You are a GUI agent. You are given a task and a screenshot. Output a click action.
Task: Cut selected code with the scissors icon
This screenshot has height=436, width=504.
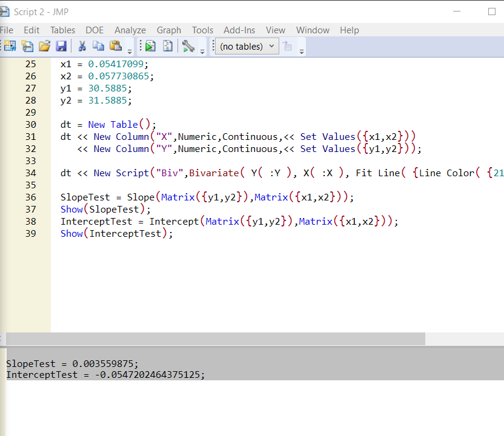point(82,45)
